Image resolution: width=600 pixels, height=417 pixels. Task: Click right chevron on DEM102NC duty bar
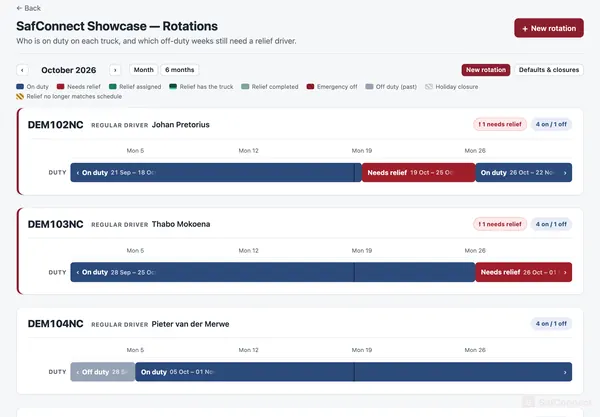(x=565, y=173)
